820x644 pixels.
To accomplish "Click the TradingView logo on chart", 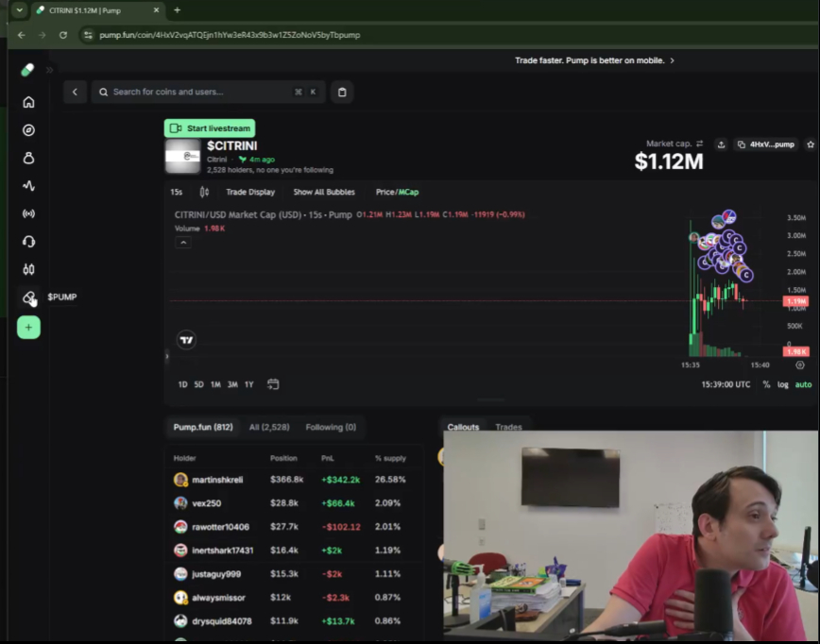I will (x=187, y=340).
